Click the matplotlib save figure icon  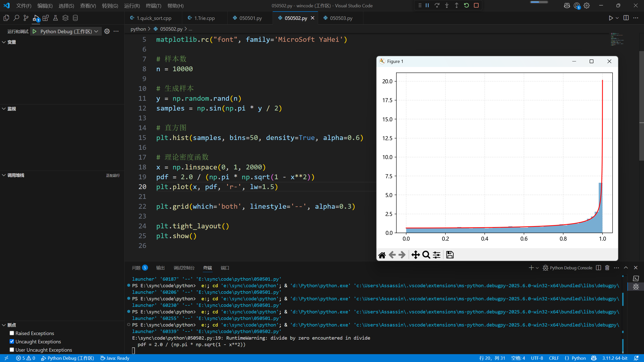(450, 255)
